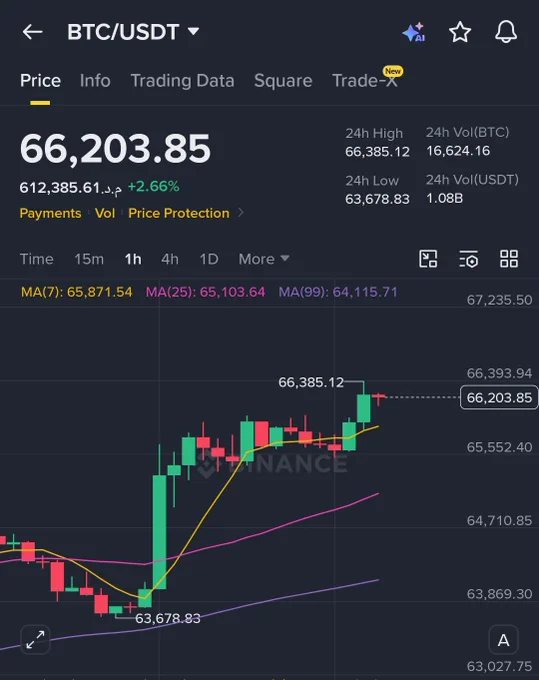
Task: Go back using the left arrow
Action: [x=33, y=32]
